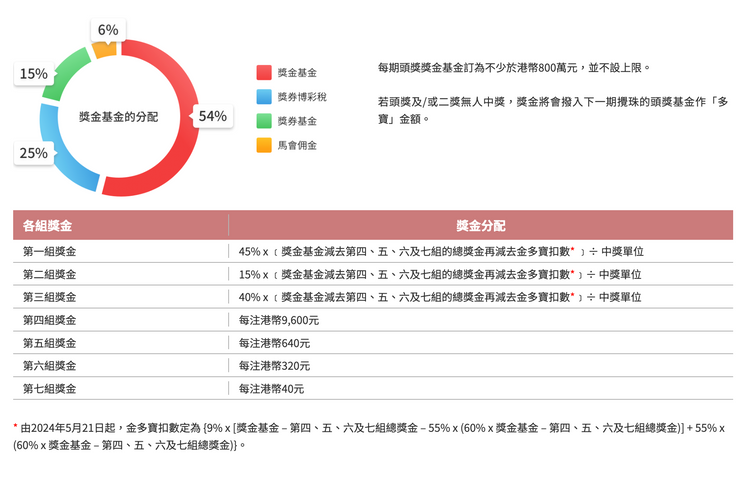Click the chart center title 獎金基金的分配
Viewport: 750px width, 487px height.
click(x=118, y=117)
